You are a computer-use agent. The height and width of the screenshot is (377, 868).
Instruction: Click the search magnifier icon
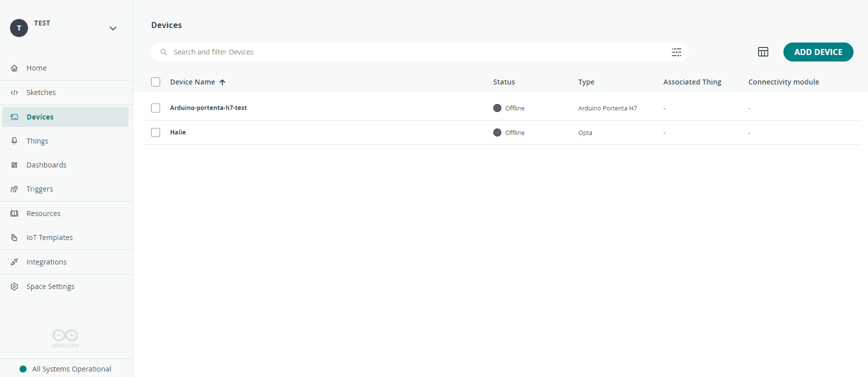(x=164, y=52)
